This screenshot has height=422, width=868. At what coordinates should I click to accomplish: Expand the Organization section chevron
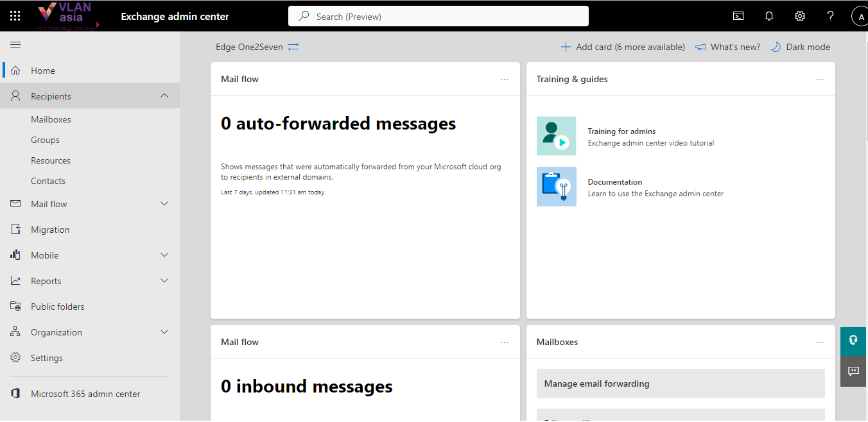click(x=164, y=332)
